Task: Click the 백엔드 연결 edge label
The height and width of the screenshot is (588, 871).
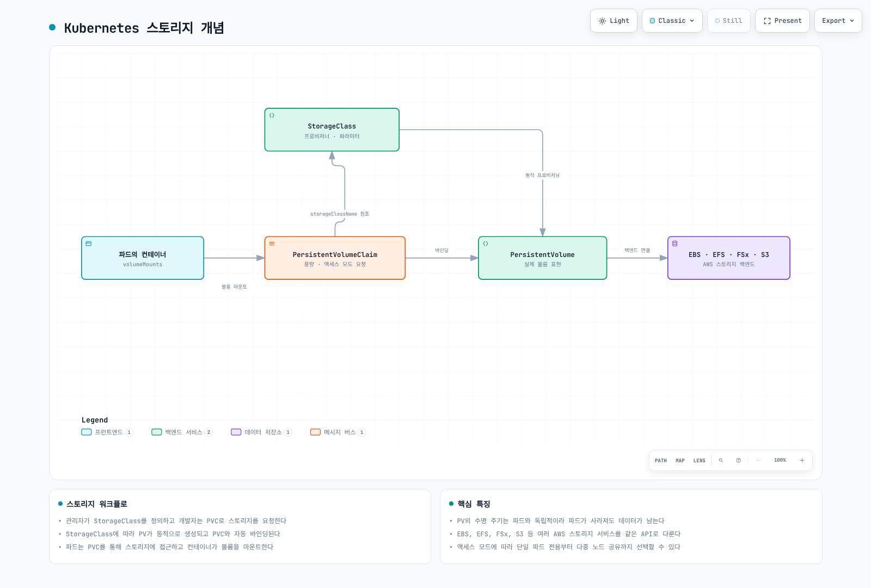Action: (x=637, y=250)
